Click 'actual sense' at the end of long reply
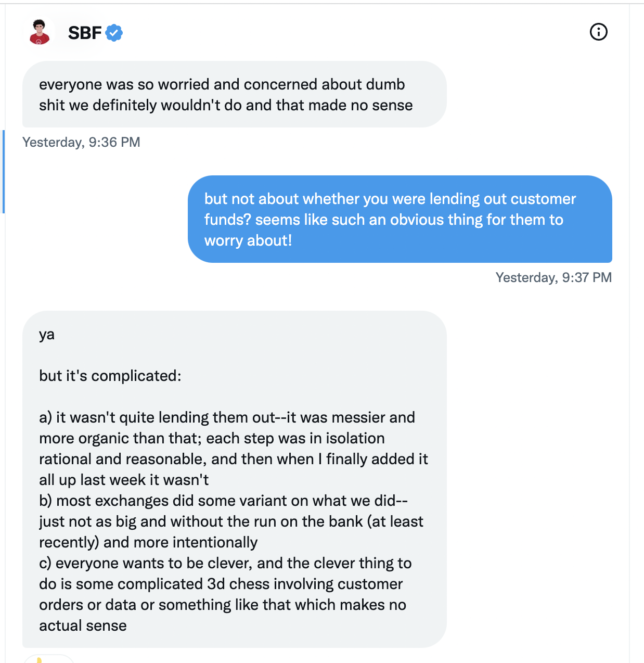Image resolution: width=644 pixels, height=663 pixels. coord(83,626)
